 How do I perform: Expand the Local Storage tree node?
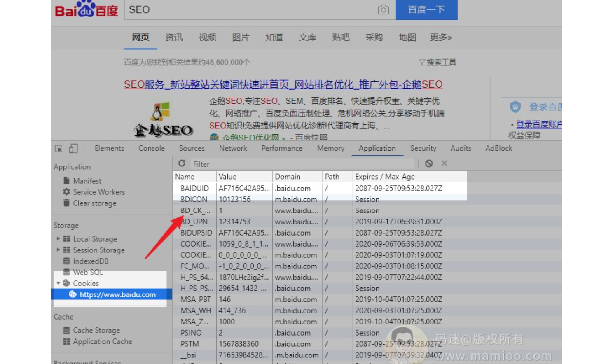point(58,239)
